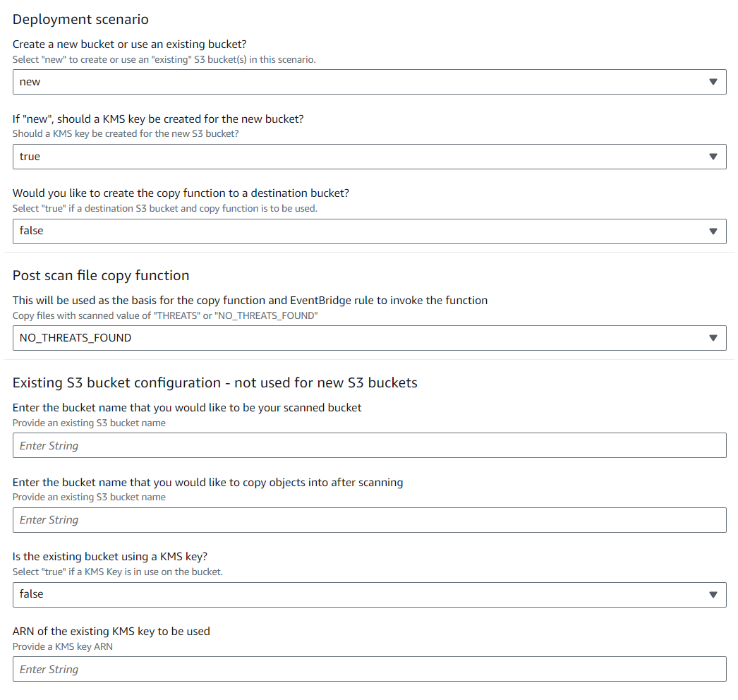
Task: Focus the existing KMS key ARN input field
Action: 369,669
